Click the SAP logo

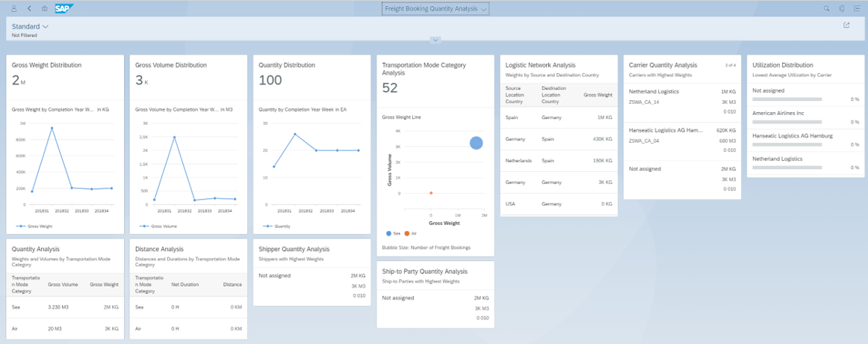coord(64,9)
